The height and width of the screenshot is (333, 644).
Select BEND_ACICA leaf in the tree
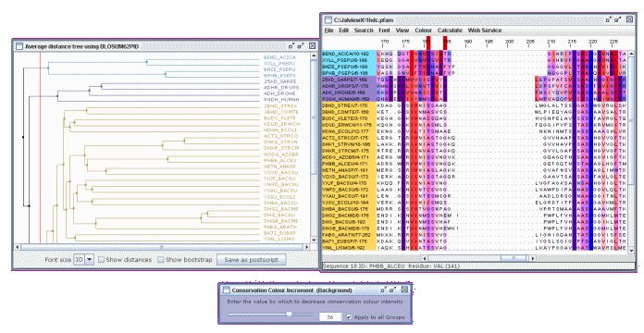point(279,58)
